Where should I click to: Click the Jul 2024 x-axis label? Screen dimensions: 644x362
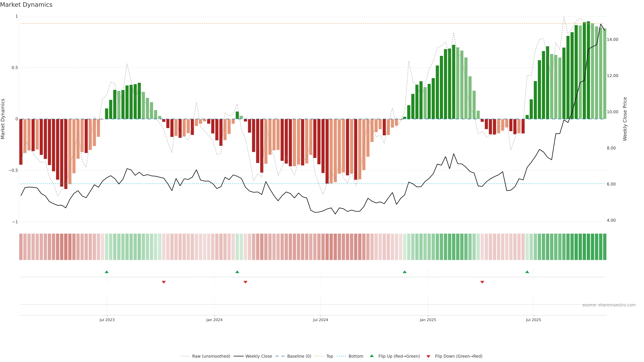[320, 320]
